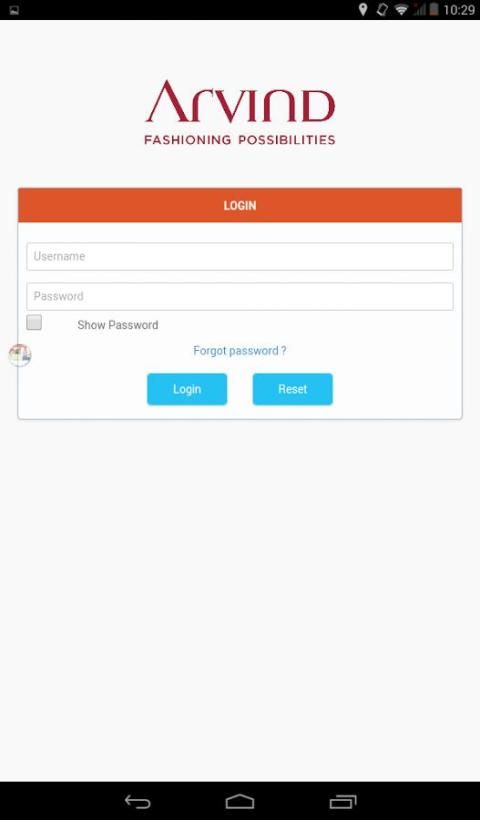Viewport: 480px width, 820px height.
Task: Open the Forgot password ? link
Action: click(x=240, y=350)
